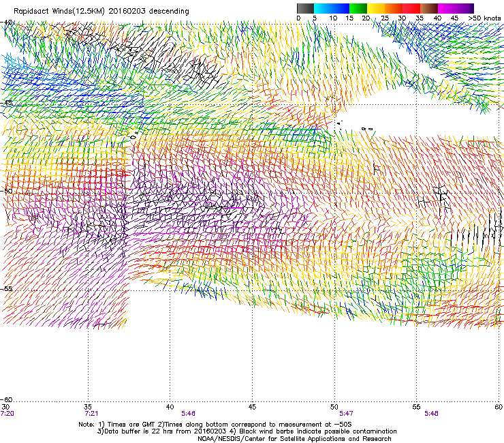Click the '-55' latitude axis label
The height and width of the screenshot is (443, 504).
pyautogui.click(x=7, y=288)
